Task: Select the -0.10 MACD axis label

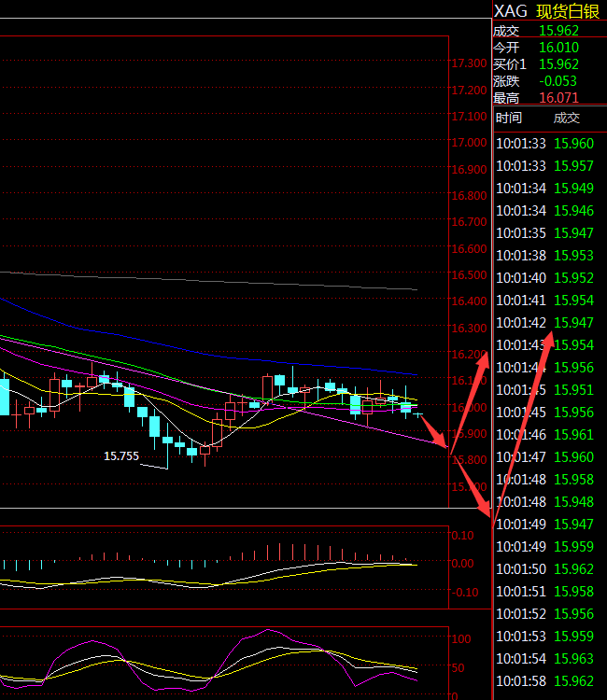Action: [465, 593]
